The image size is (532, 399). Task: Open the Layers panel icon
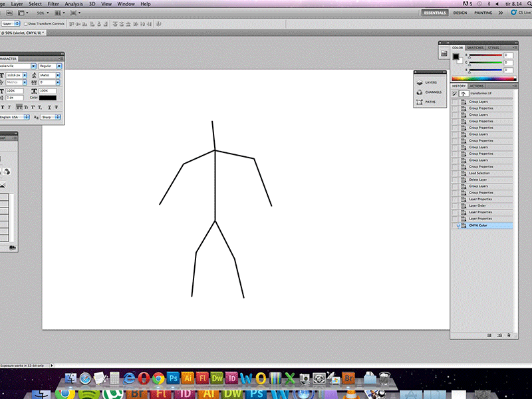(x=420, y=82)
